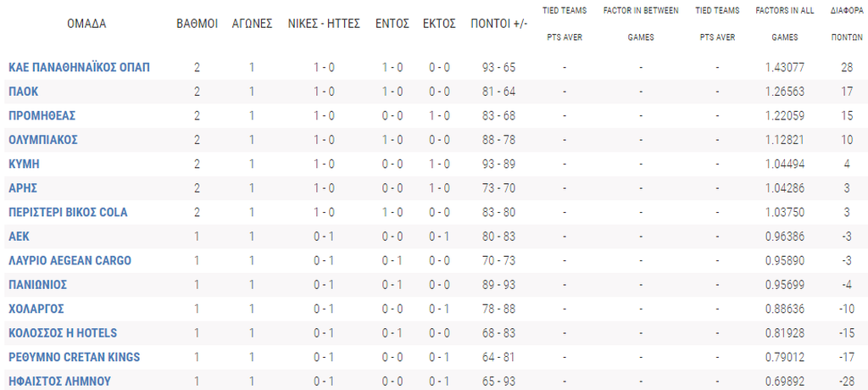868x390 pixels.
Task: Open the ΠΡΟΜΗΘΕΑΣ team page
Action: click(42, 115)
